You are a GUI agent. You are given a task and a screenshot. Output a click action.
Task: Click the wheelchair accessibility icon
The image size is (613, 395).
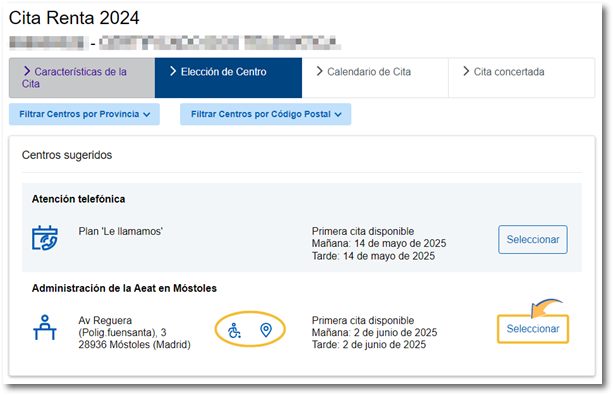point(234,330)
